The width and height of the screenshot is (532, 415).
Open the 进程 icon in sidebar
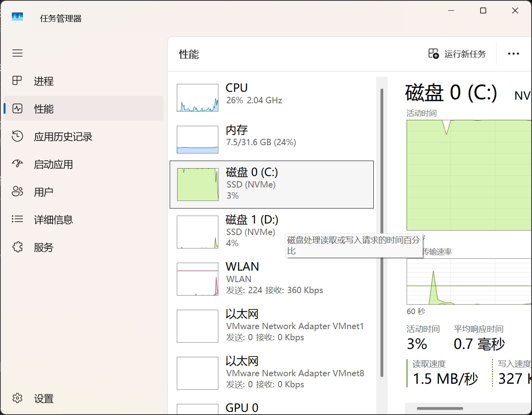17,81
